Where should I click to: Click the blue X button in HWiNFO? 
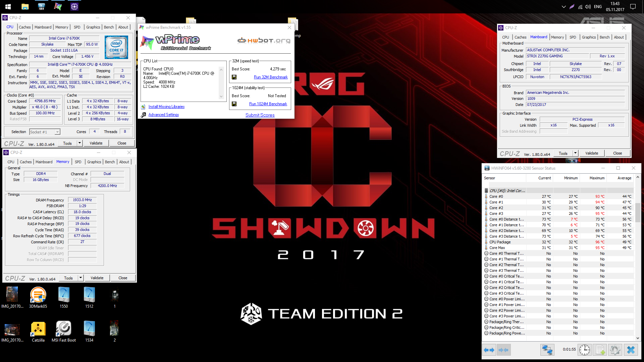click(631, 350)
